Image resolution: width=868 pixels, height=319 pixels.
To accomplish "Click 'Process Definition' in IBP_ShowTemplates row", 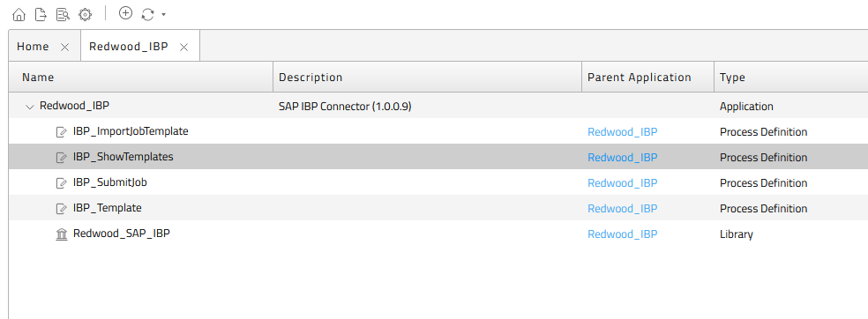I will [763, 158].
